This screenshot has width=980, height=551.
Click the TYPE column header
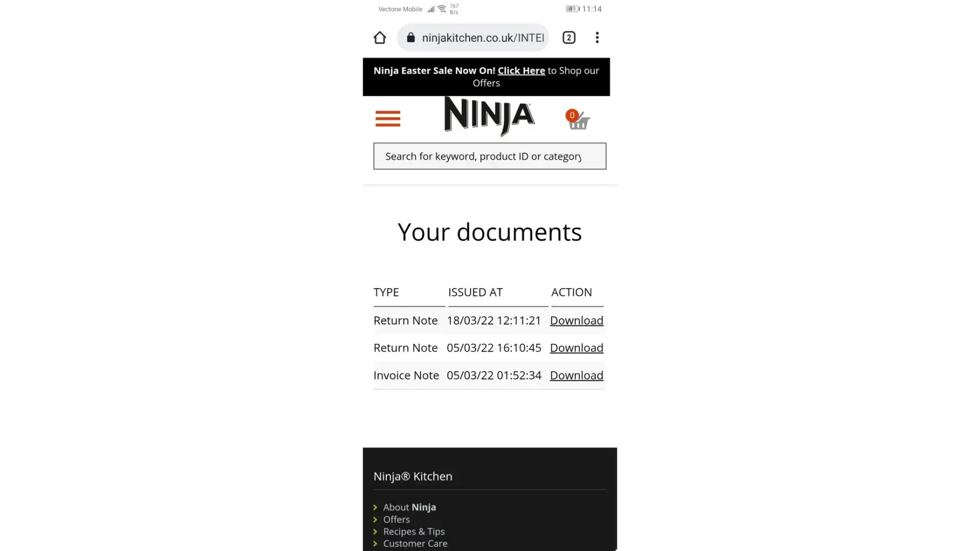click(386, 293)
